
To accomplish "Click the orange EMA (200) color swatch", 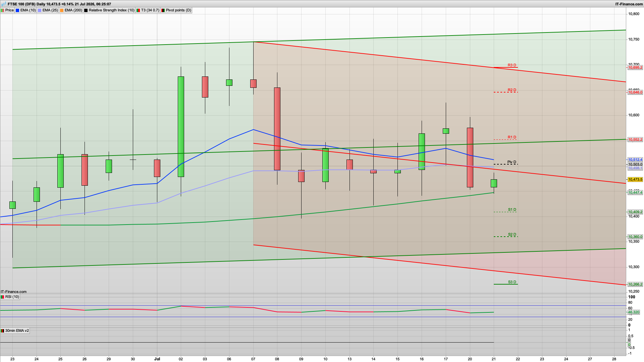I will (62, 10).
